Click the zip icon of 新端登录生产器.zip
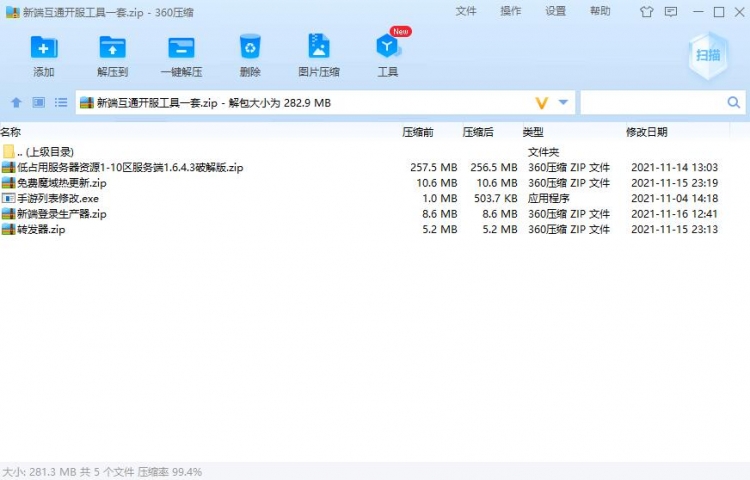The height and width of the screenshot is (480, 750). [8, 214]
